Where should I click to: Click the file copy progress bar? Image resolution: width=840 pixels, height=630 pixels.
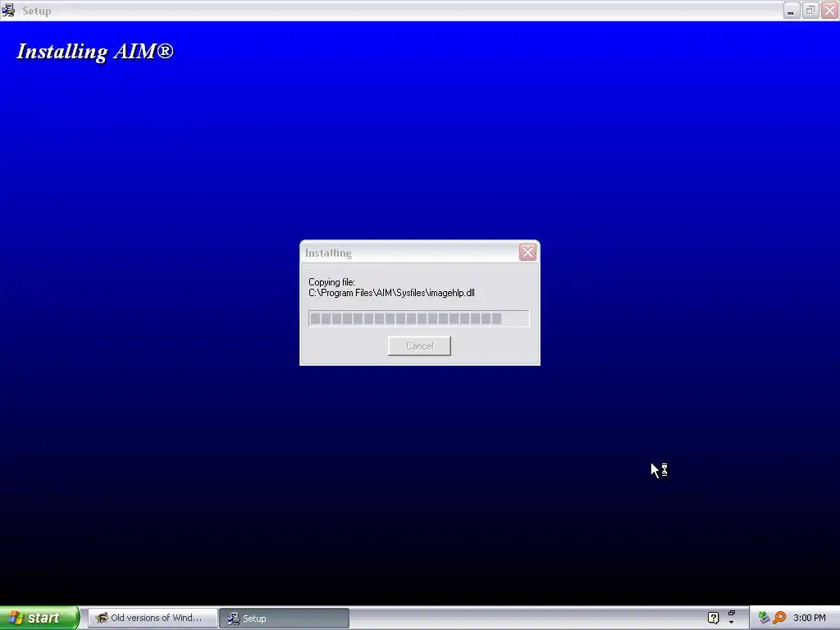click(419, 318)
